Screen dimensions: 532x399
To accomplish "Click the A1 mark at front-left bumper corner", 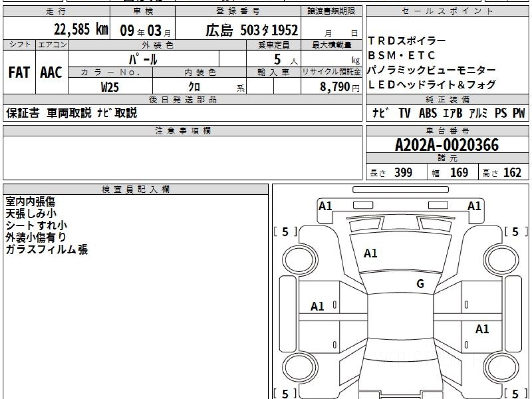I will (325, 206).
